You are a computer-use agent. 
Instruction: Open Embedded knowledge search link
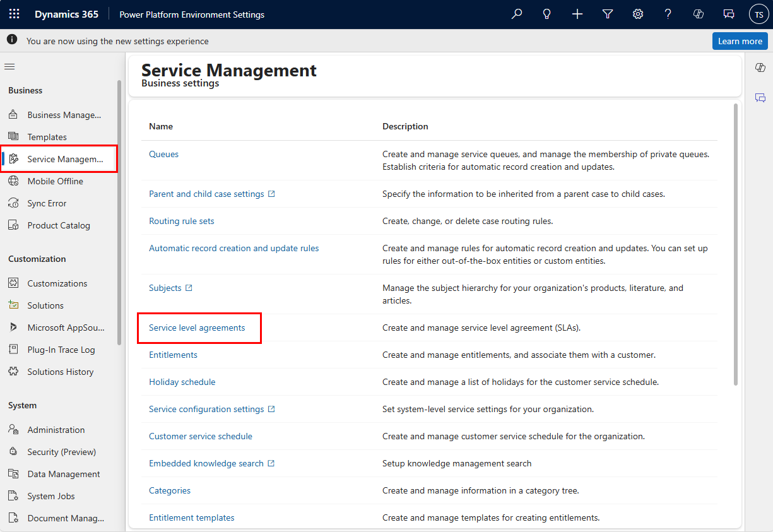click(x=206, y=463)
